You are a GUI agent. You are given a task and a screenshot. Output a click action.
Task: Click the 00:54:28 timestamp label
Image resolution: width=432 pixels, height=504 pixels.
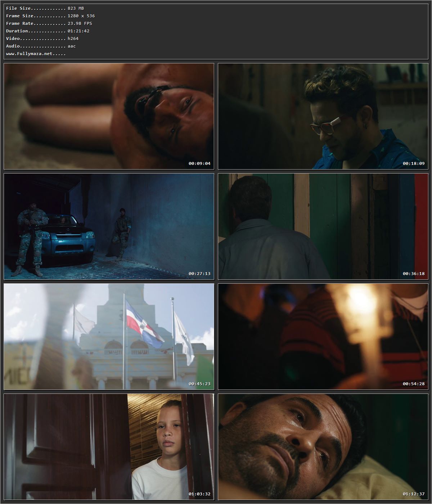414,384
